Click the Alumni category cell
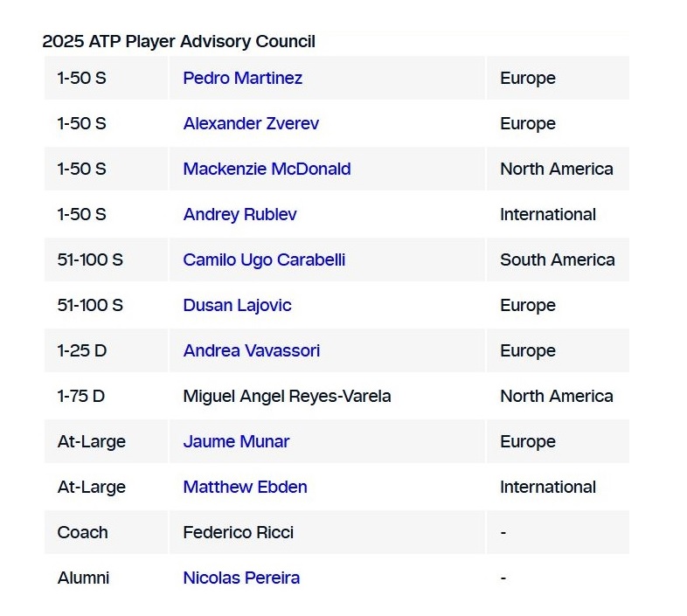Viewport: 687px width, 616px height. (83, 578)
